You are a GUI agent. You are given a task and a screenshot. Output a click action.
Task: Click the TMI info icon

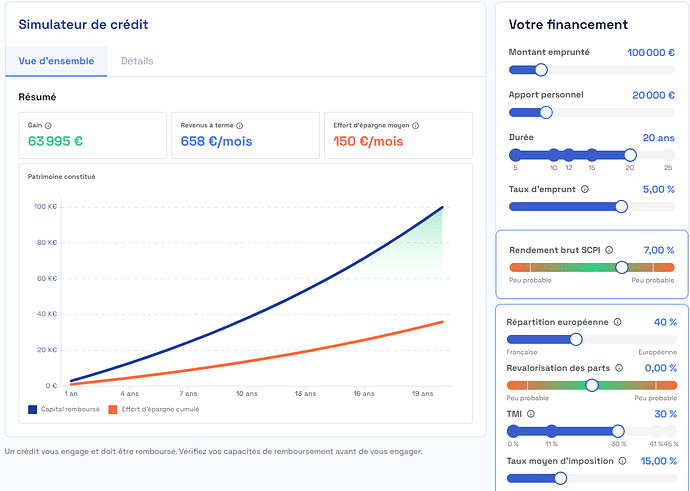click(531, 414)
